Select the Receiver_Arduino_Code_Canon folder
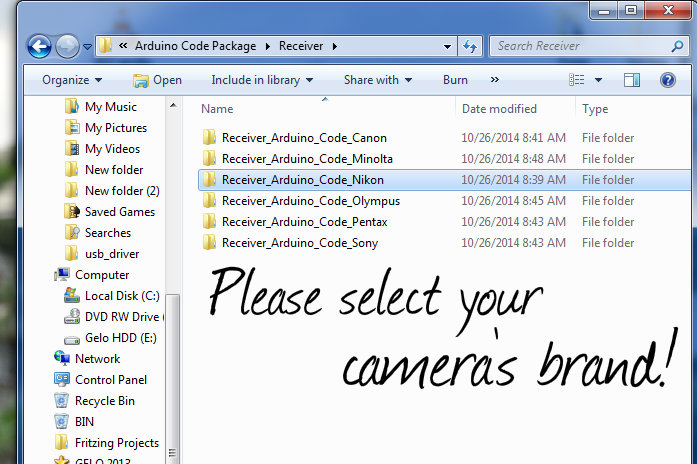This screenshot has height=464, width=697. pos(304,138)
